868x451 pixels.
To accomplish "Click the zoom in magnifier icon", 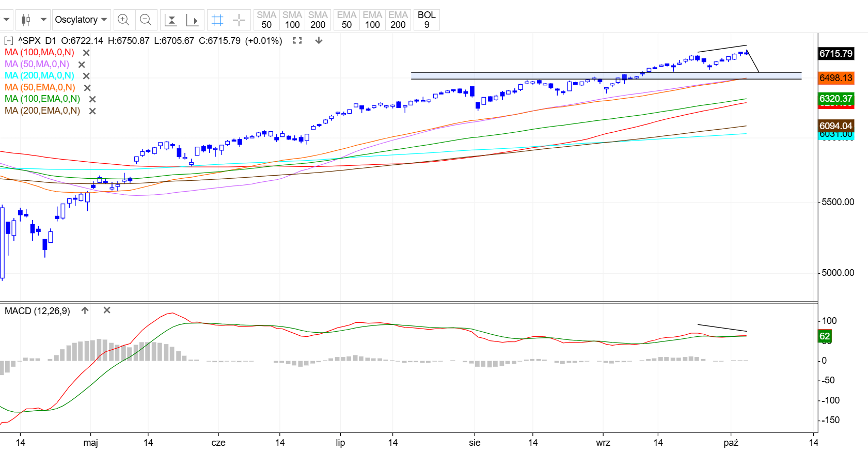I will click(123, 20).
